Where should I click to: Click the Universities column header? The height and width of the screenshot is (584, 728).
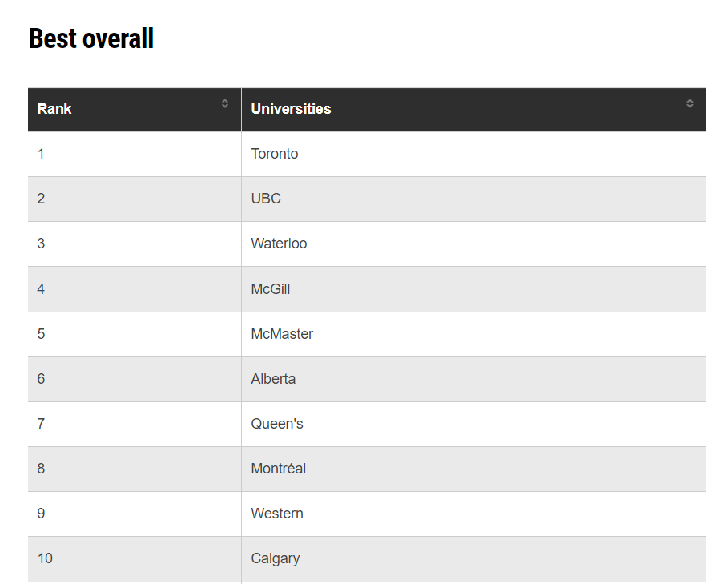point(474,110)
